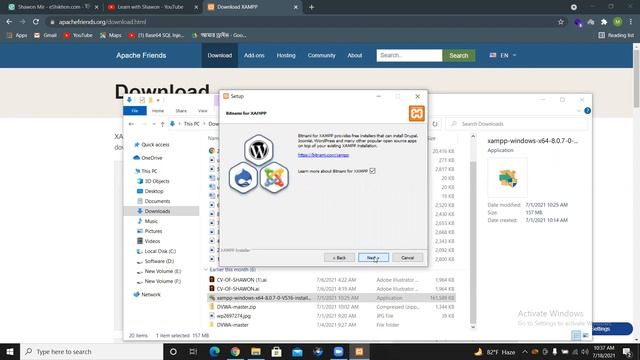Open Microsoft Edge from taskbar
The width and height of the screenshot is (640, 360).
214,351
